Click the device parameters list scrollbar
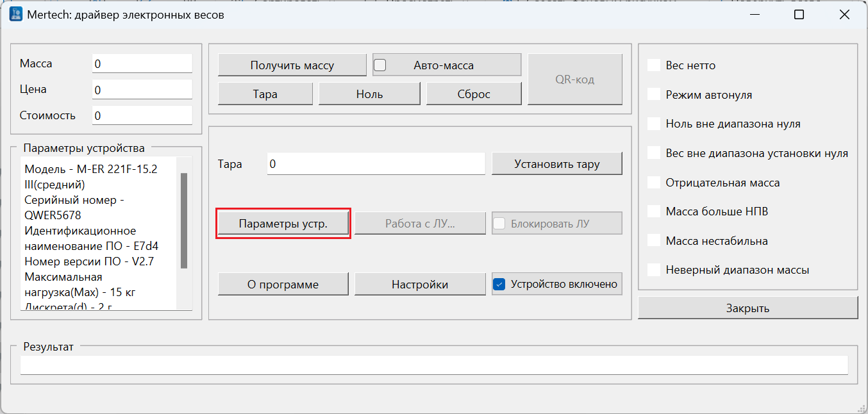 [184, 220]
